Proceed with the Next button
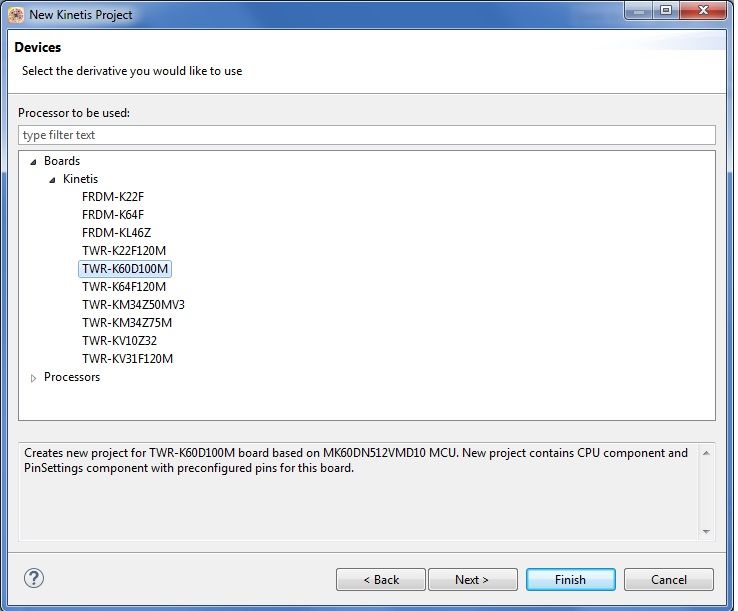 click(473, 579)
